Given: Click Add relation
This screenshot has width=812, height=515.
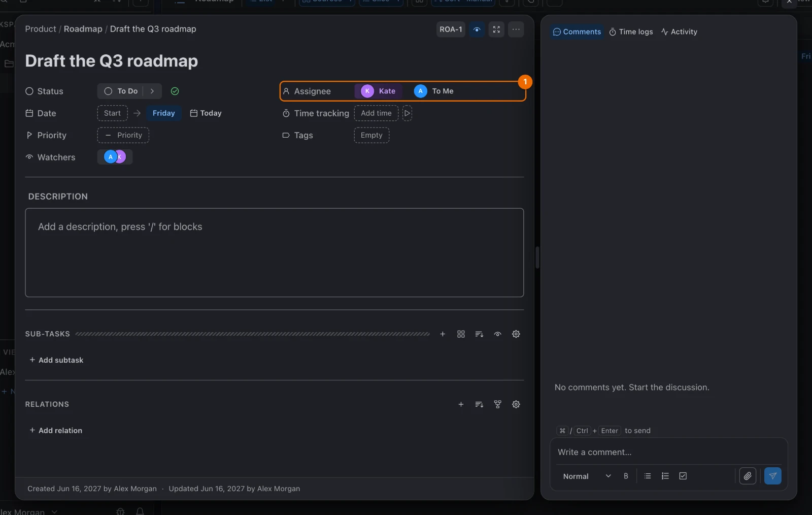Looking at the screenshot, I should [56, 431].
